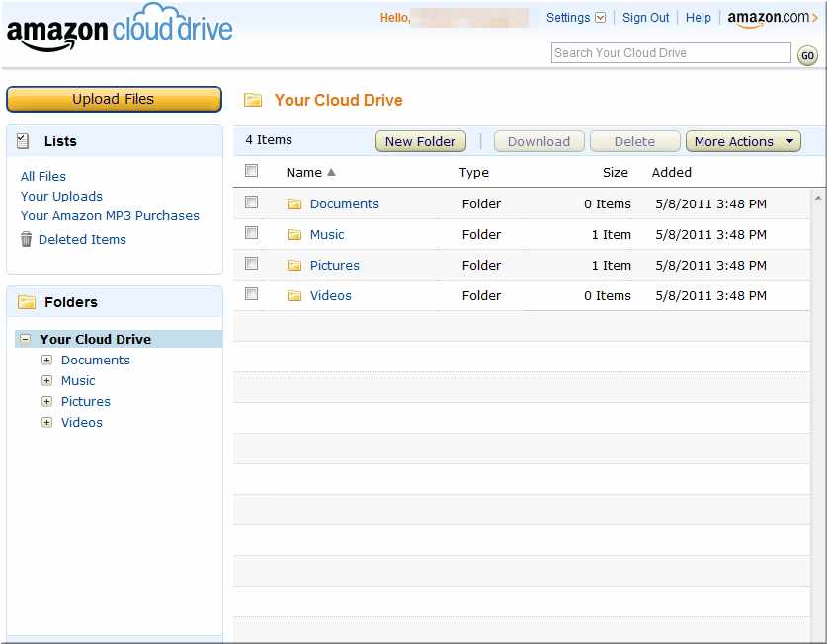Screen dimensions: 827x644
Task: Click the amazon.com logo link
Action: click(x=773, y=19)
